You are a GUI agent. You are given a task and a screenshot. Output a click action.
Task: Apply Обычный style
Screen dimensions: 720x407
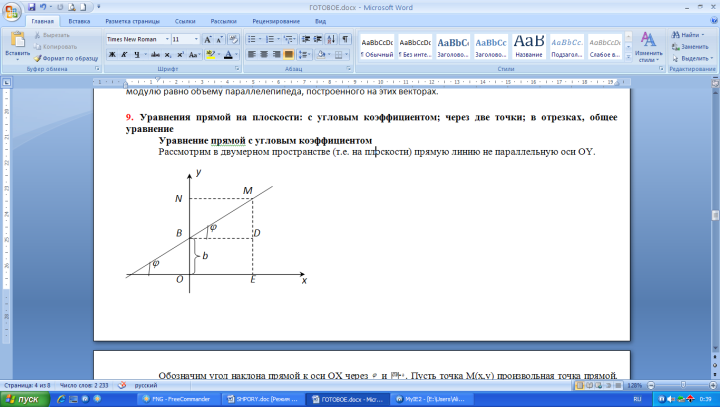click(377, 46)
